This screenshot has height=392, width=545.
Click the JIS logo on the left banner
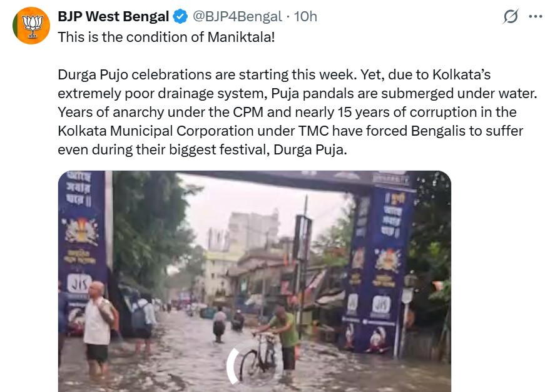click(x=79, y=283)
